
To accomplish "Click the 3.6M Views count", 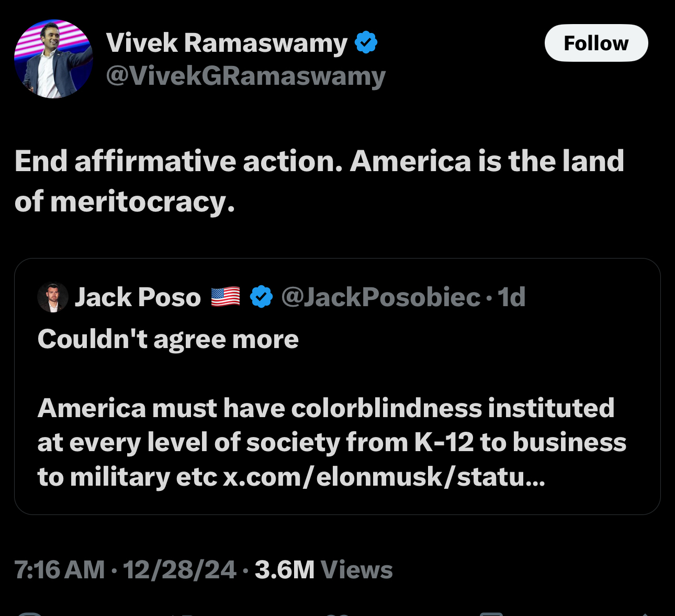I will [323, 570].
